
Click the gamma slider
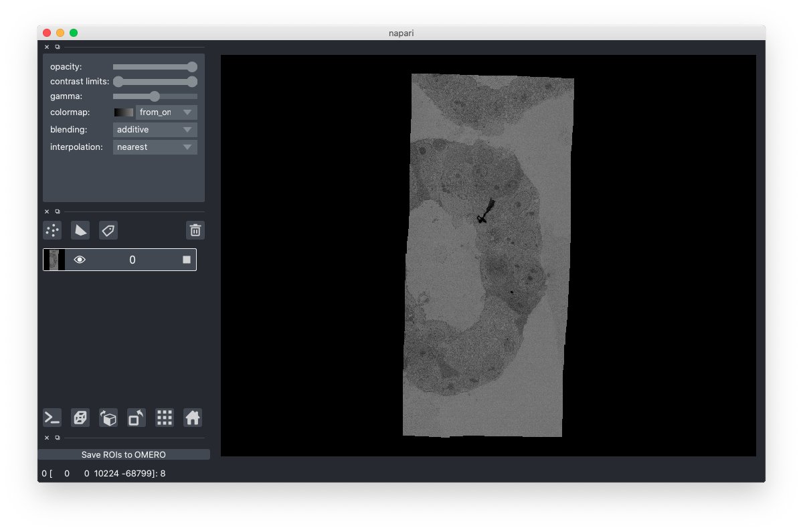(x=155, y=96)
